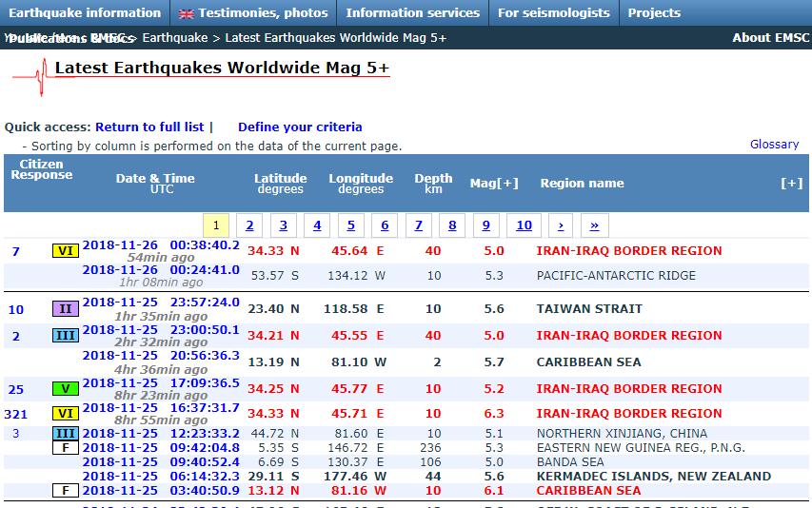Open 2018-11-25 23:57:24.0 earthquake details

161,303
